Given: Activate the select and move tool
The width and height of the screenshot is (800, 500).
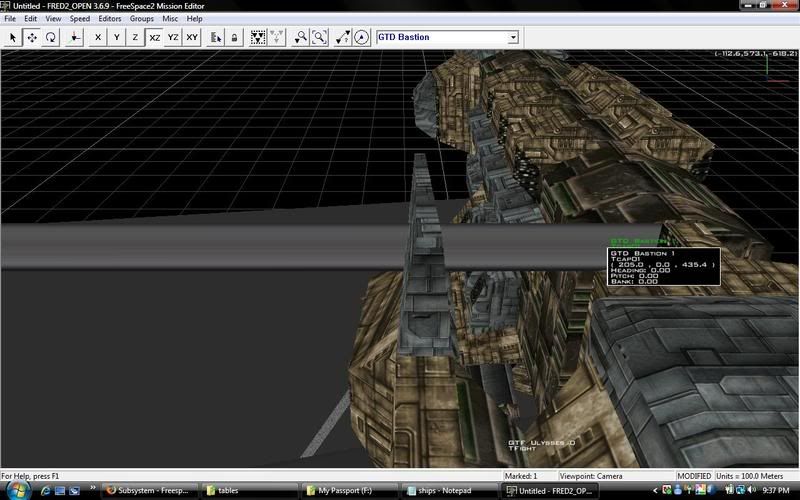Looking at the screenshot, I should 32,37.
